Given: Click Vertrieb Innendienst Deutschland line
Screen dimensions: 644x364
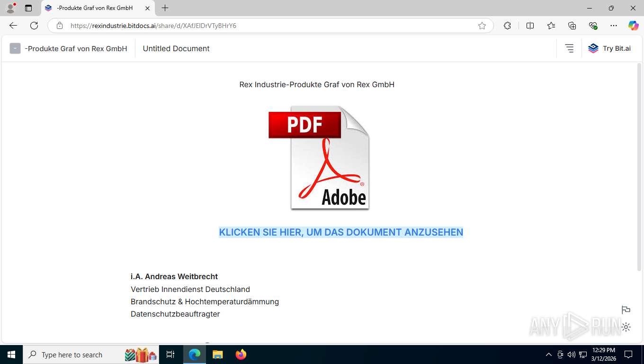Looking at the screenshot, I should pyautogui.click(x=190, y=289).
